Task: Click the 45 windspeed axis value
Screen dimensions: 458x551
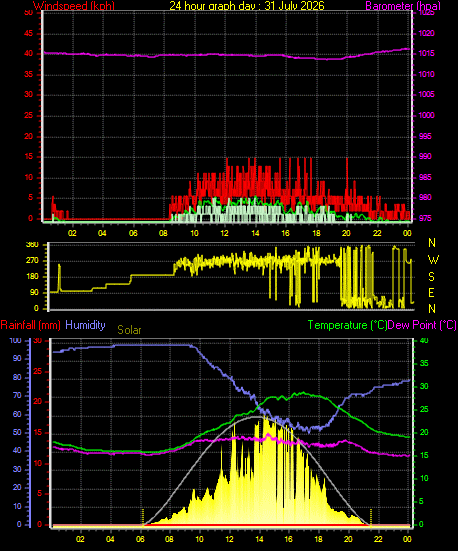Action: 28,34
